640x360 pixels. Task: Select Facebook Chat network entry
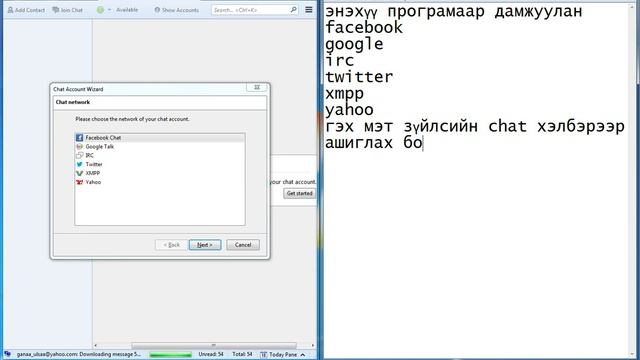click(x=160, y=138)
